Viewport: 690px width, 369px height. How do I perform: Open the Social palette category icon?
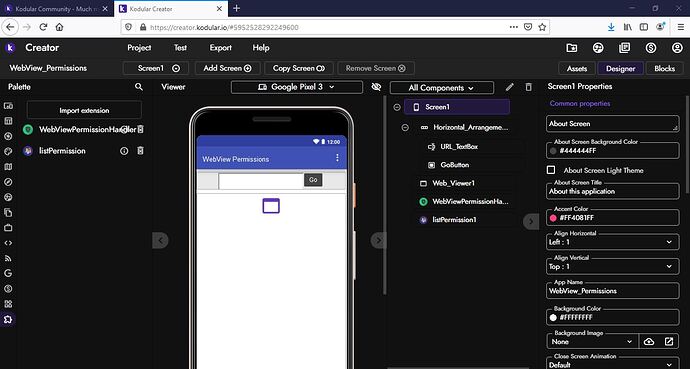(8, 197)
